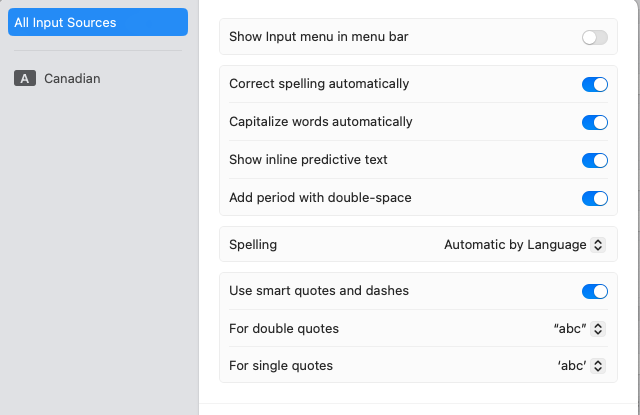Click the Spelling dropdown chevron arrows

[x=598, y=244]
